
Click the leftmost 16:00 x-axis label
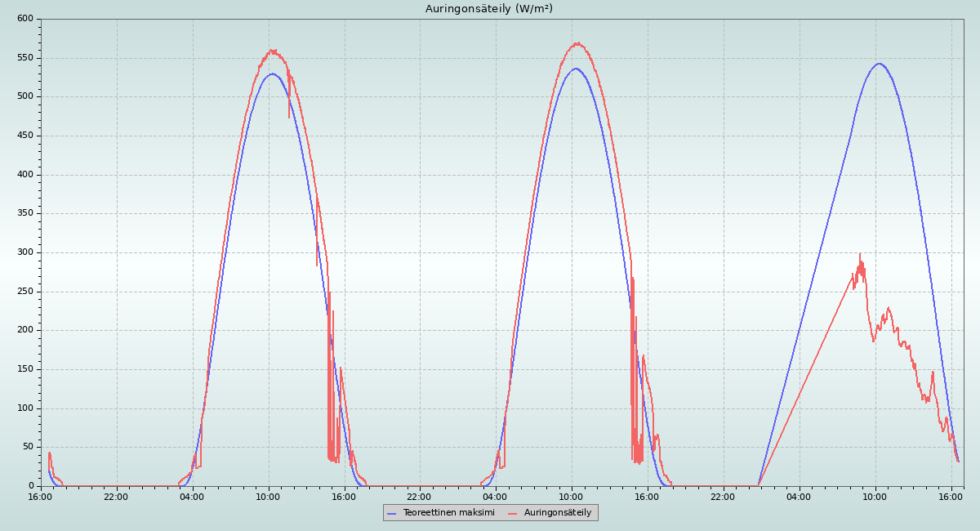click(41, 496)
